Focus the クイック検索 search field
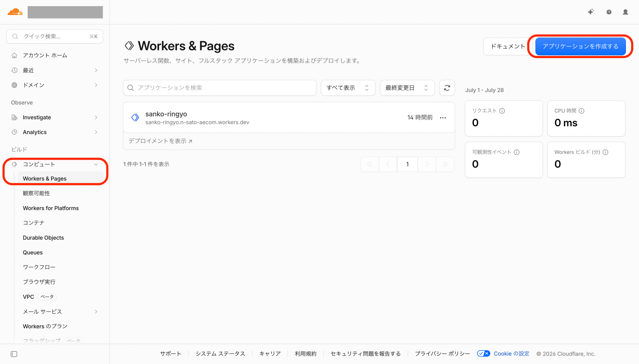The image size is (639, 364). click(54, 36)
